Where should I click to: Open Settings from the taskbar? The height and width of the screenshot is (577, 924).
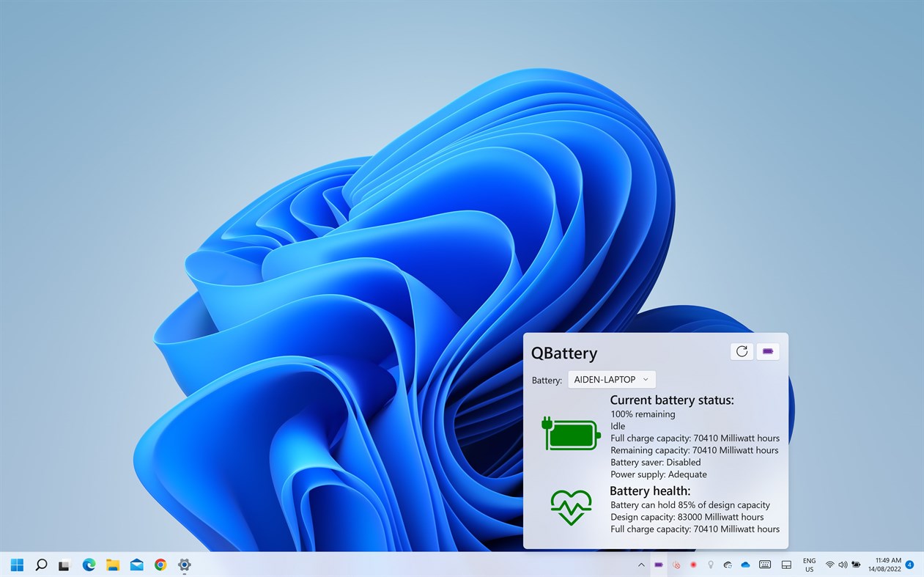pyautogui.click(x=184, y=565)
